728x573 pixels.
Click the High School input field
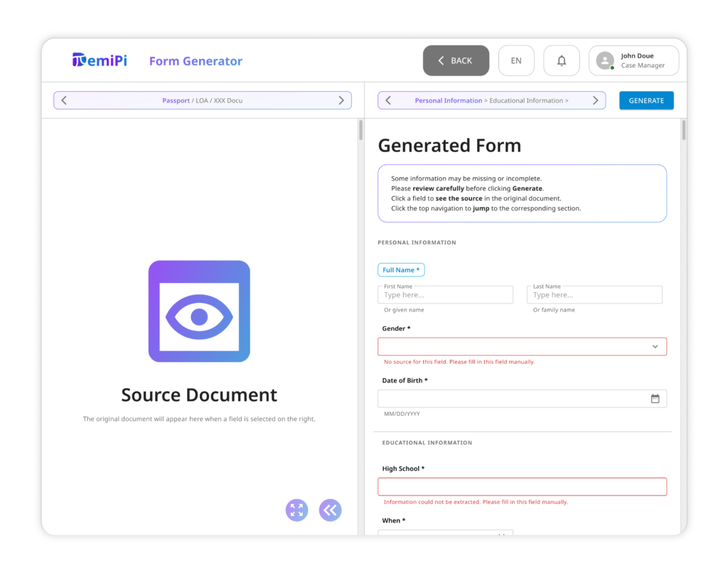[522, 487]
